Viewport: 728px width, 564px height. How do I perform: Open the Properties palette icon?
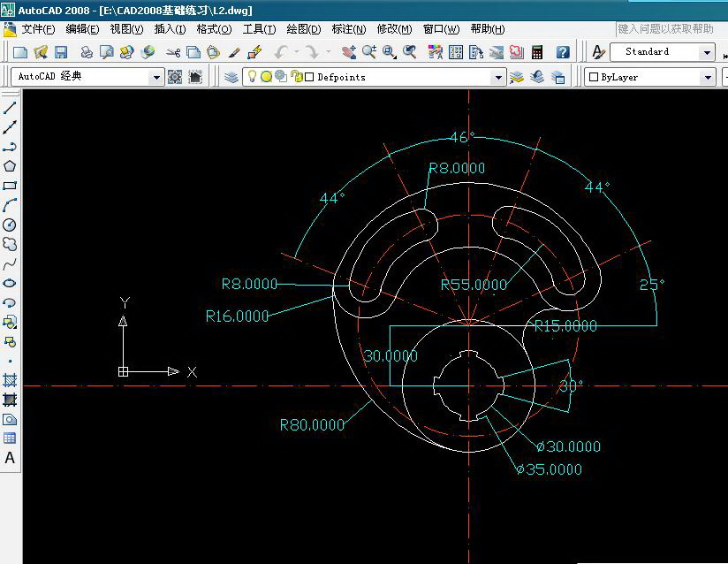[x=436, y=52]
